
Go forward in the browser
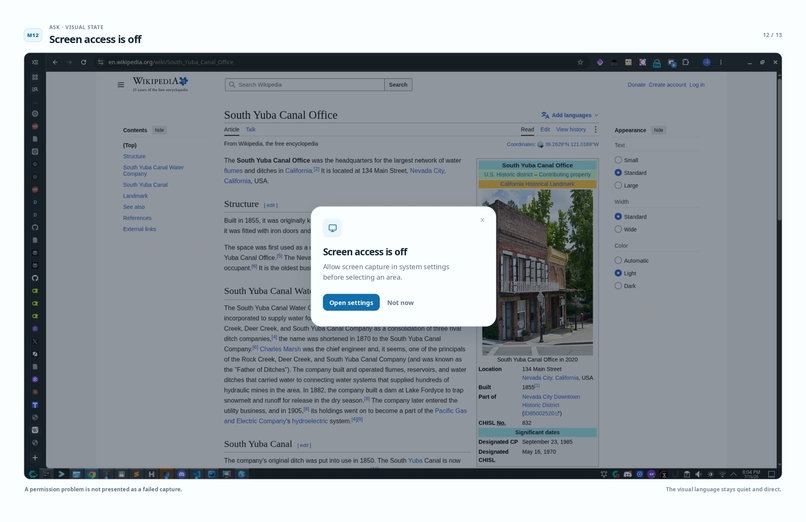click(69, 62)
